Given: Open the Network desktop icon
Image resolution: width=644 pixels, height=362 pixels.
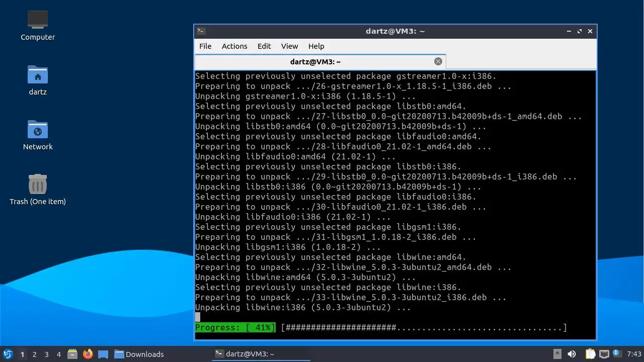Looking at the screenshot, I should pos(38,135).
